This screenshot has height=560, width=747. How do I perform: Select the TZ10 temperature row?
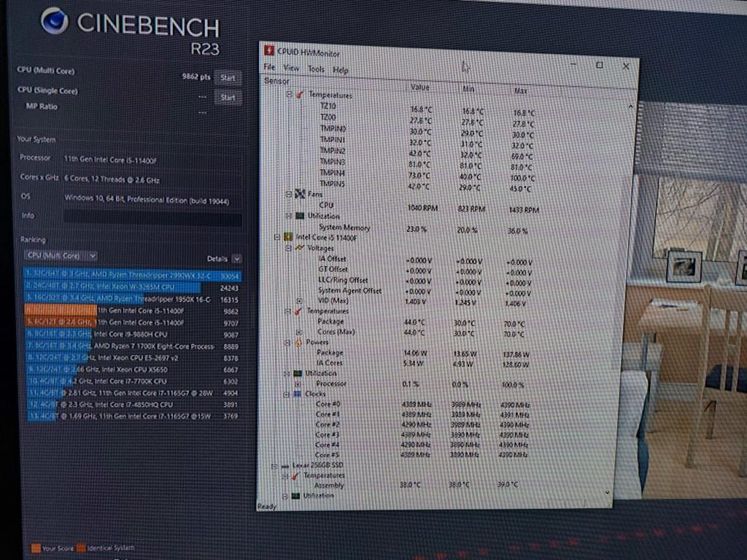pos(427,109)
